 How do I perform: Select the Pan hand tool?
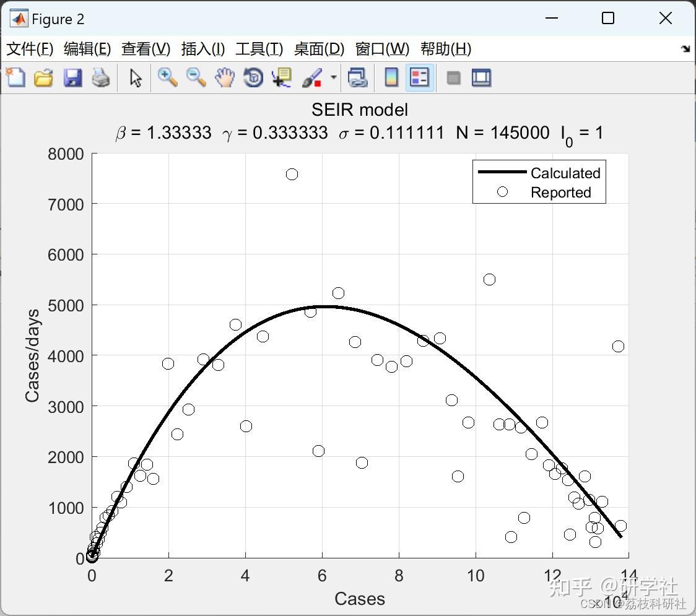coord(225,77)
